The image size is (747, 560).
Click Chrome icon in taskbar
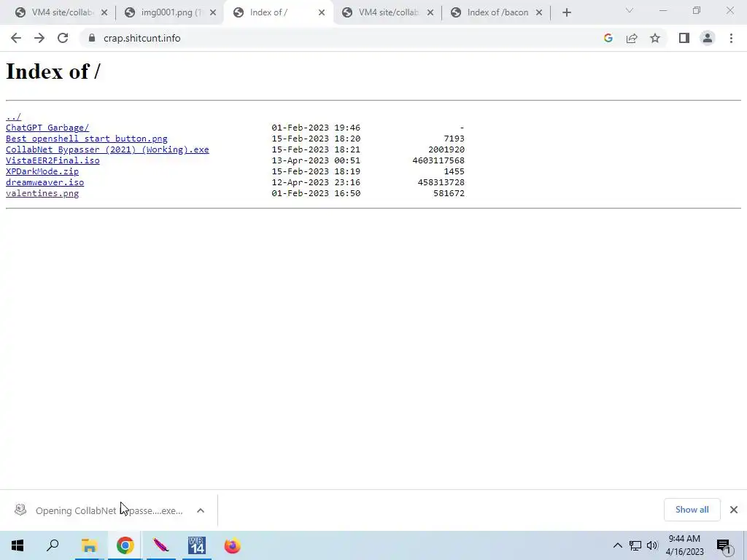[x=125, y=545]
